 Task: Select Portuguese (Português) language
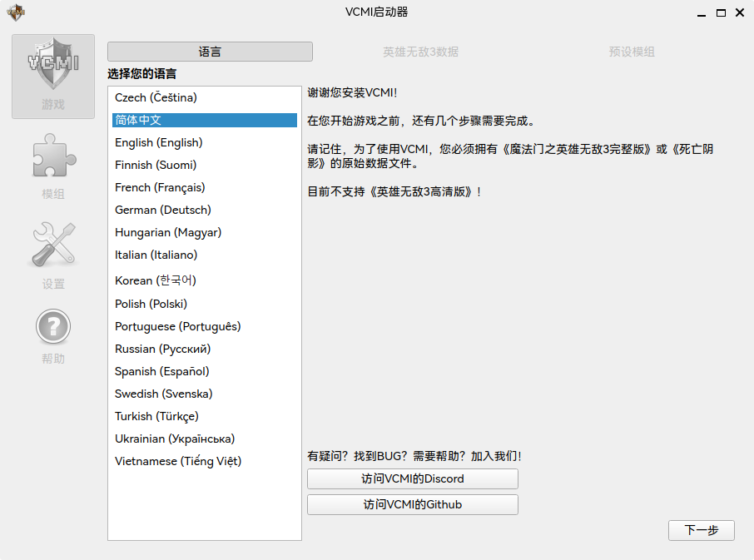point(205,326)
